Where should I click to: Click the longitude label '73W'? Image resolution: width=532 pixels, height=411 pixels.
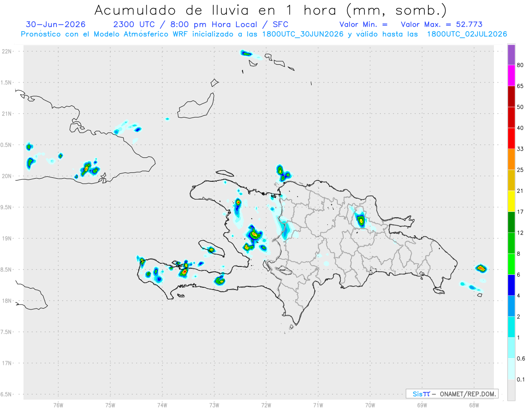214,405
